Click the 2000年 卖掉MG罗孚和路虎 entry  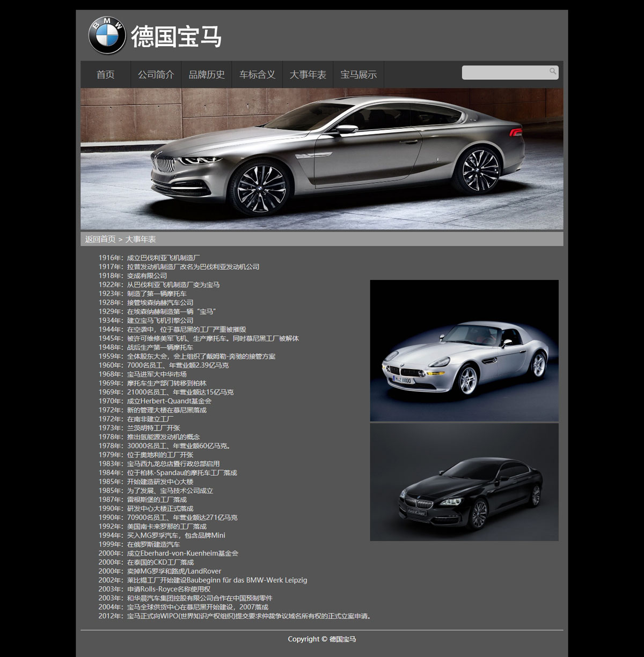160,571
